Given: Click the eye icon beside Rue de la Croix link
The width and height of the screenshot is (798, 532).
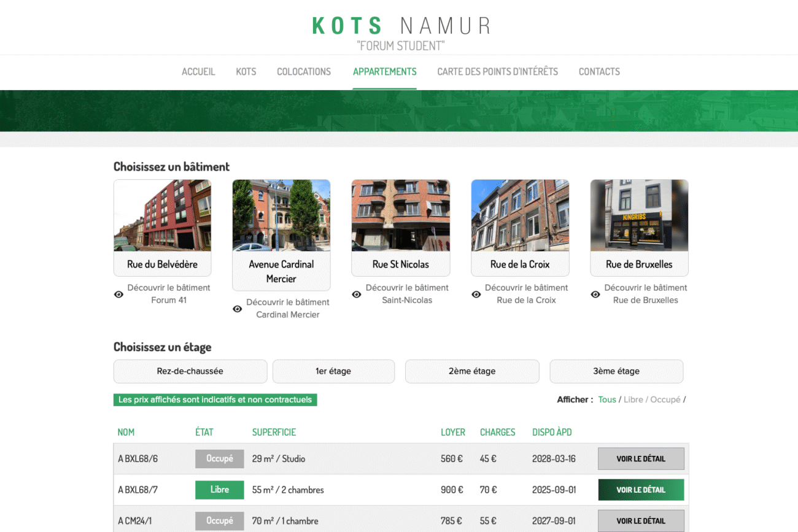Looking at the screenshot, I should pyautogui.click(x=476, y=295).
